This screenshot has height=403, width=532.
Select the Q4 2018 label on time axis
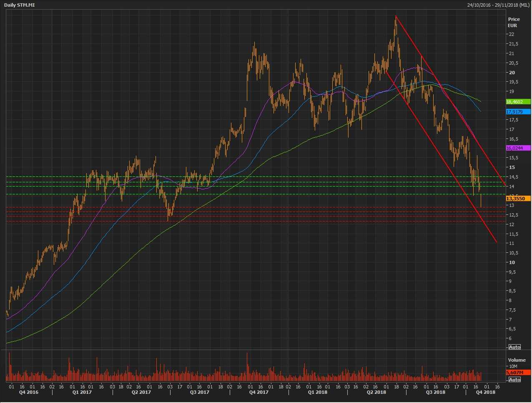pos(486,392)
